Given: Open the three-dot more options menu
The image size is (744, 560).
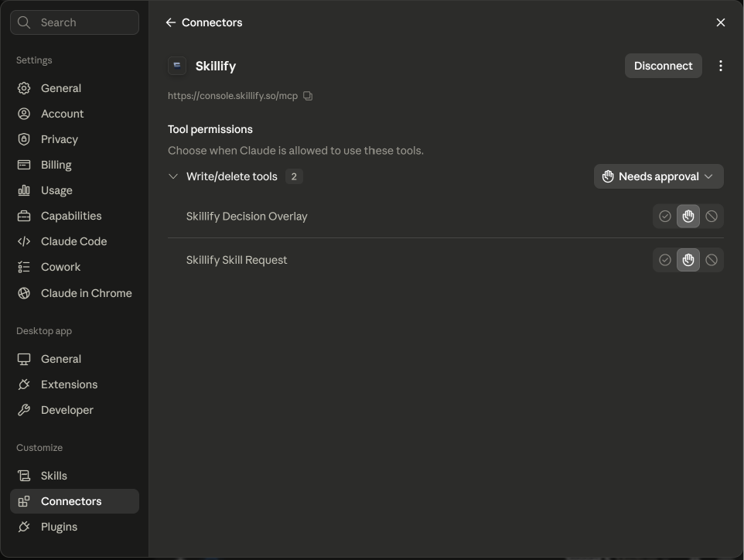Looking at the screenshot, I should click(720, 66).
